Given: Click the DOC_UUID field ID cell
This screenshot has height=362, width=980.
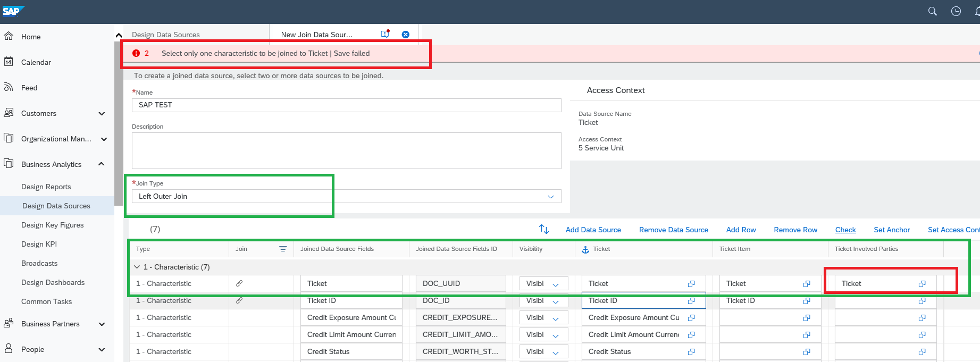Looking at the screenshot, I should [x=460, y=283].
